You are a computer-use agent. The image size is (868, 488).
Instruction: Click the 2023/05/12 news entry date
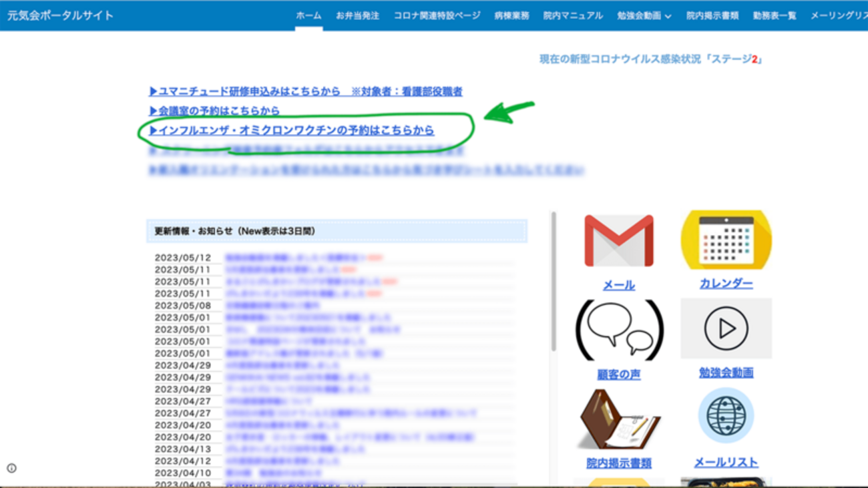(182, 258)
